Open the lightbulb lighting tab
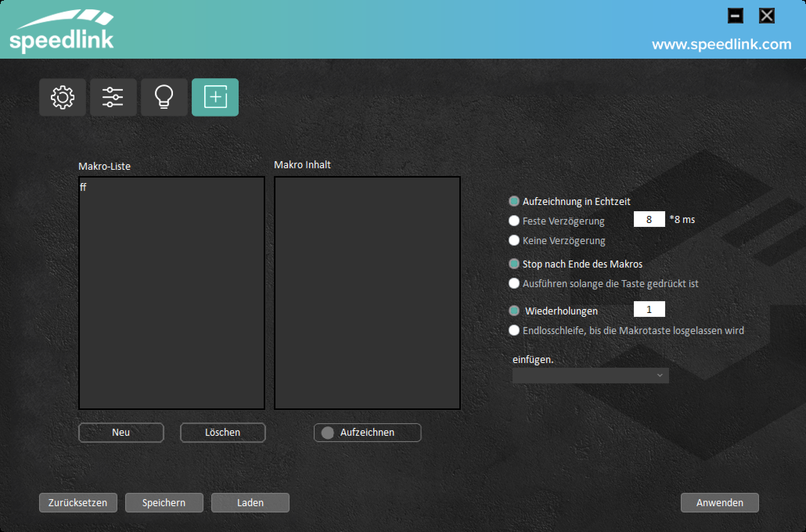The width and height of the screenshot is (806, 532). [164, 97]
